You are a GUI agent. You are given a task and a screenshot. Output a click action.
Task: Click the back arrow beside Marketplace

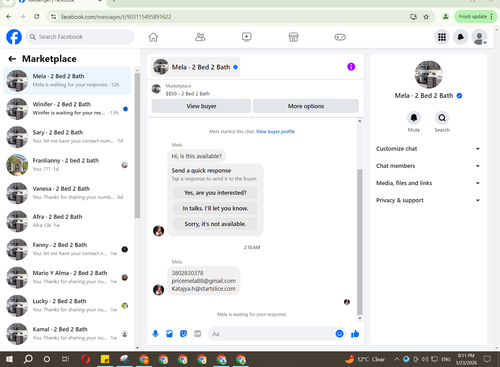tap(12, 59)
